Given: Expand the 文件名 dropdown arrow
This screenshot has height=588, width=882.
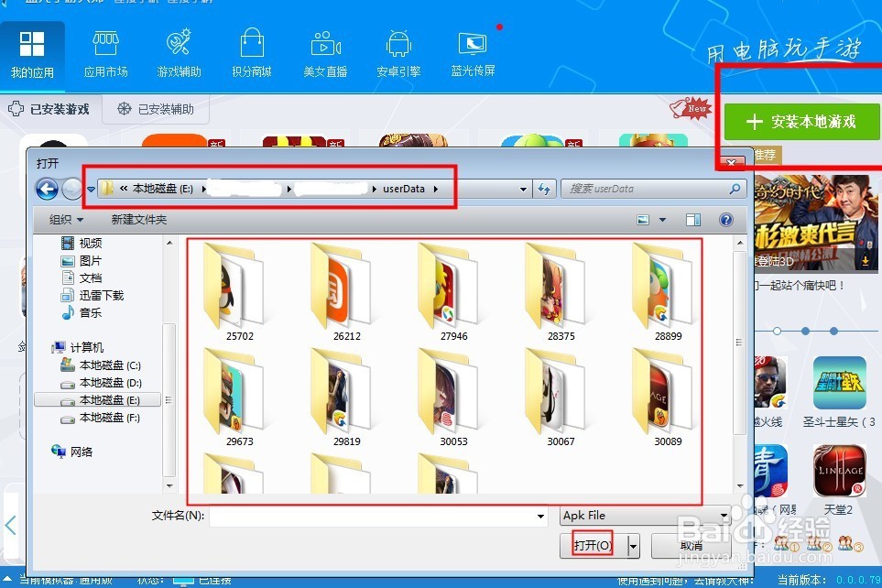Looking at the screenshot, I should click(x=540, y=516).
